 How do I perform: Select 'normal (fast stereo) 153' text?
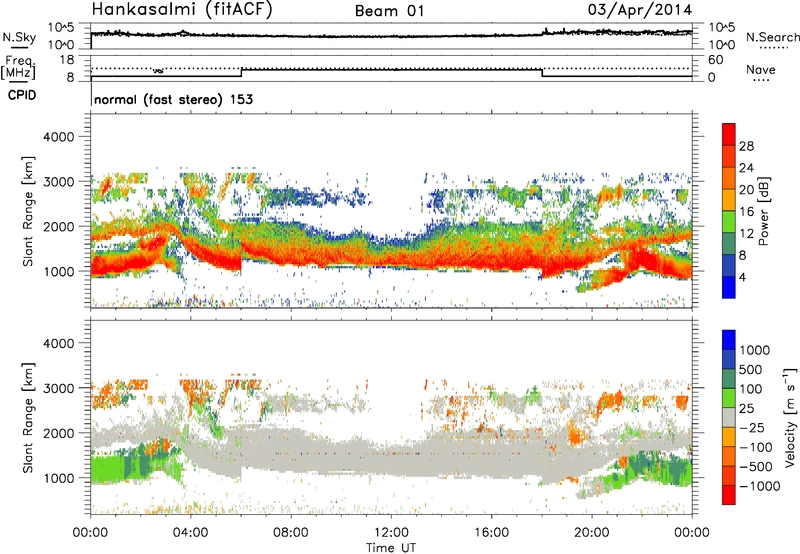click(173, 99)
